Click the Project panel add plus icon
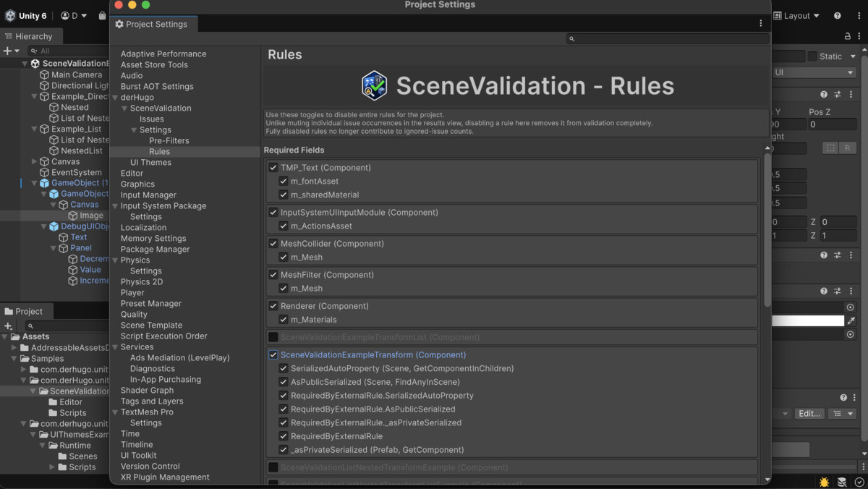This screenshot has width=868, height=489. point(8,326)
